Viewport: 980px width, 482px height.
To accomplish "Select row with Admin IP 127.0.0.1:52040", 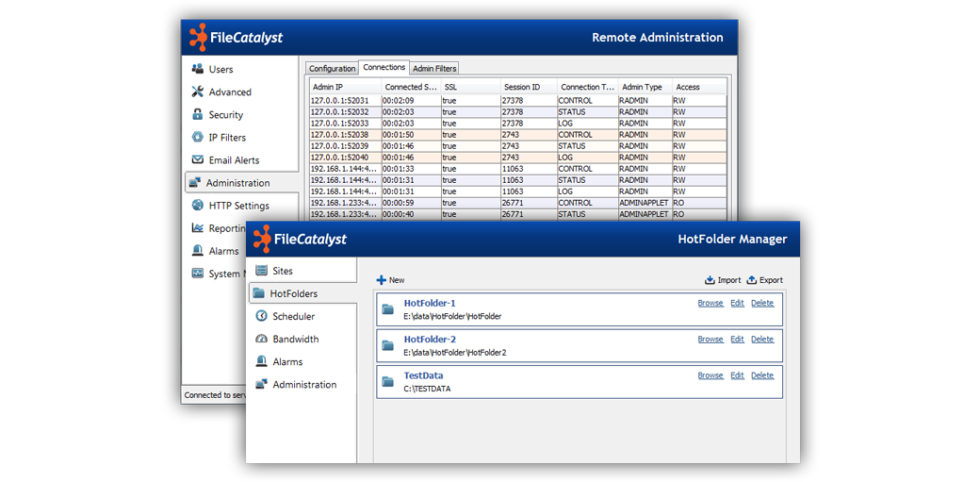I will [518, 158].
